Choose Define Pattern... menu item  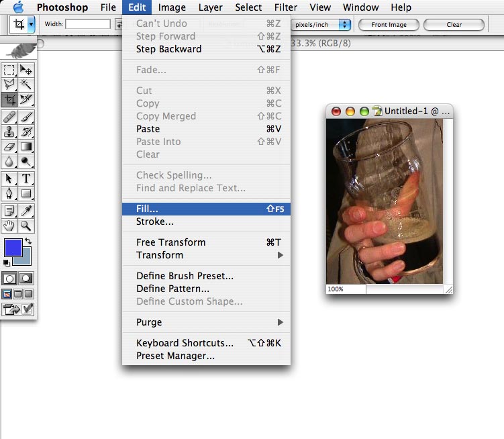tap(206, 289)
